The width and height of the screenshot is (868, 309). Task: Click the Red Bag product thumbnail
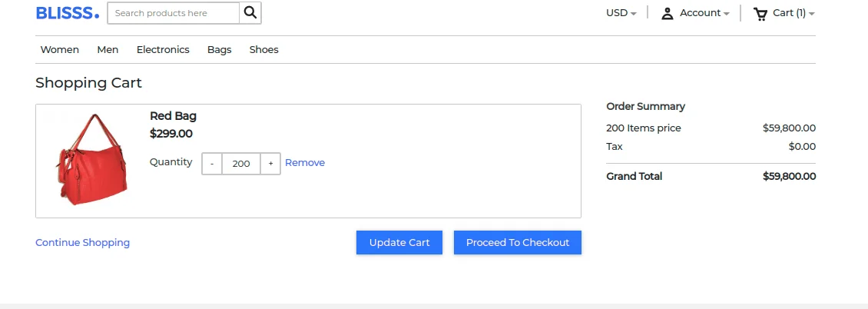pyautogui.click(x=91, y=159)
